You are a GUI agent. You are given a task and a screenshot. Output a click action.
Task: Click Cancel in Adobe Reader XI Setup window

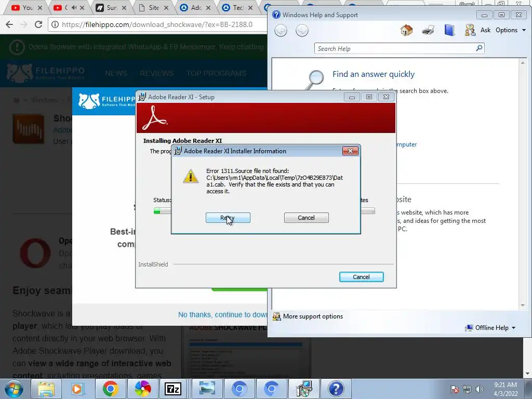362,277
